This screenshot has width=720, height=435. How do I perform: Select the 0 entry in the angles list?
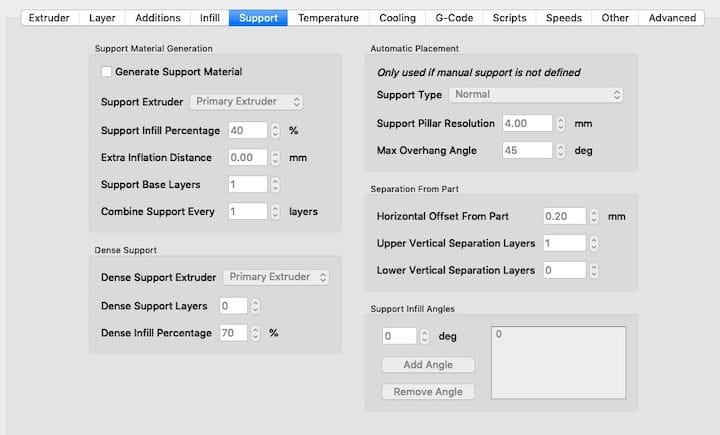pos(498,334)
